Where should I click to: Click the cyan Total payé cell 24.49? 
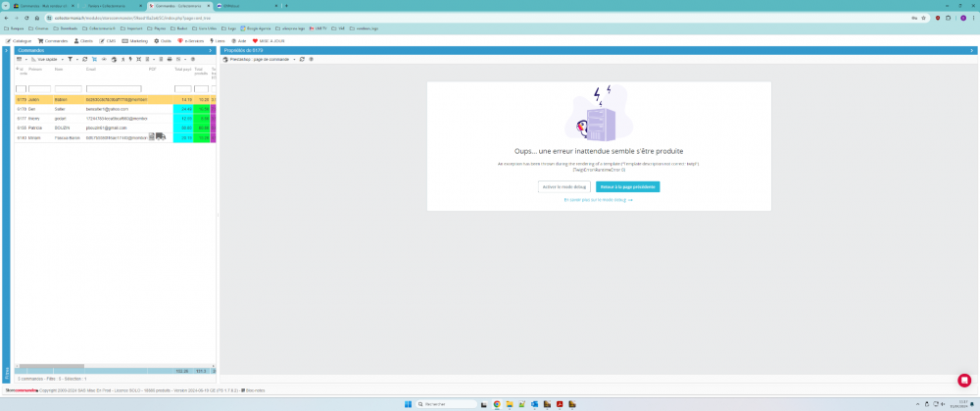[x=182, y=109]
